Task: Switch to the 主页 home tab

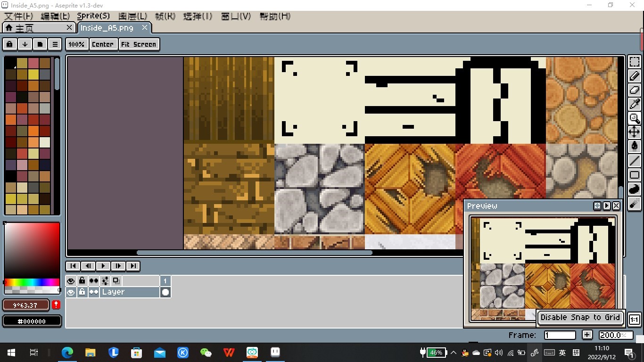Action: pyautogui.click(x=39, y=28)
